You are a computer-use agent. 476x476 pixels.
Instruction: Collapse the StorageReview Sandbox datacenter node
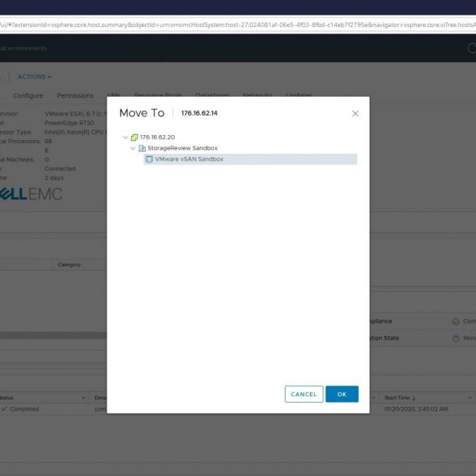[x=133, y=148]
